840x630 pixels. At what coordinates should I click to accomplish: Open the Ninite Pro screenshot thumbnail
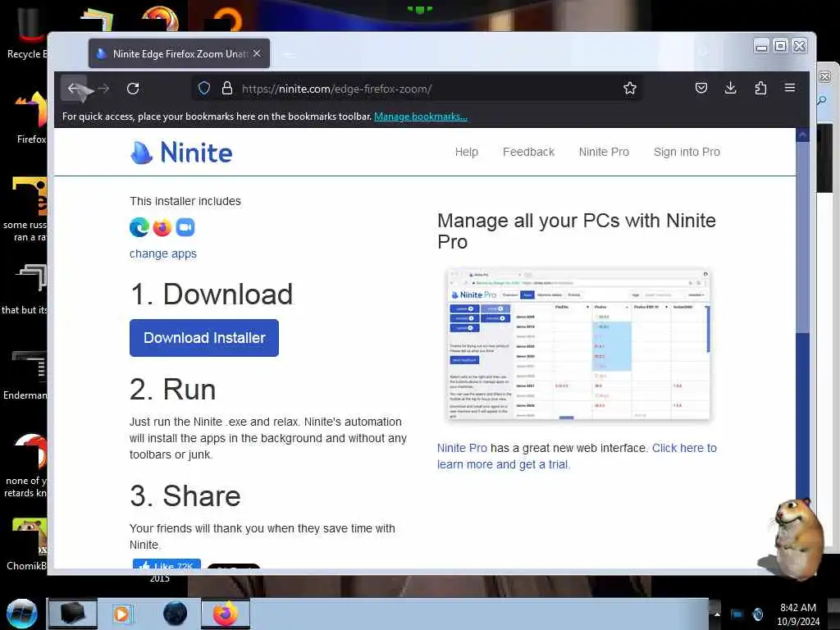578,345
